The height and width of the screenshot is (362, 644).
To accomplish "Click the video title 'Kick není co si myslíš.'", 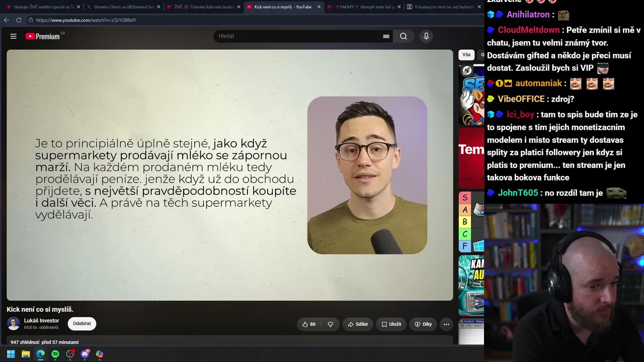I will (40, 309).
